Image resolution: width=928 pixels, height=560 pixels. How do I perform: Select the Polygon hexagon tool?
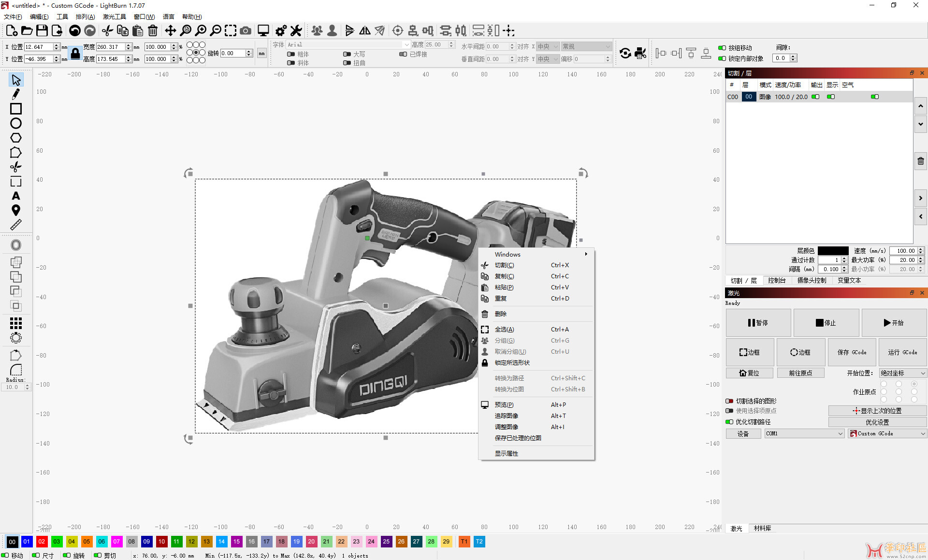tap(16, 138)
